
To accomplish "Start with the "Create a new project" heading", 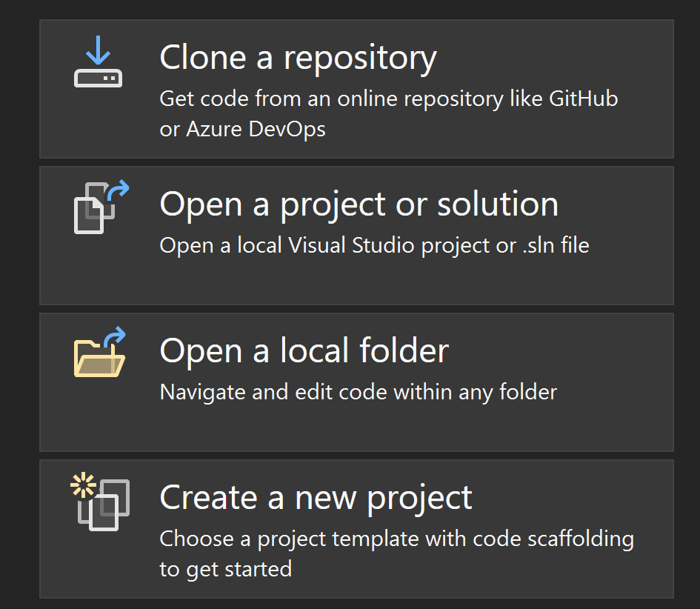I will click(316, 498).
